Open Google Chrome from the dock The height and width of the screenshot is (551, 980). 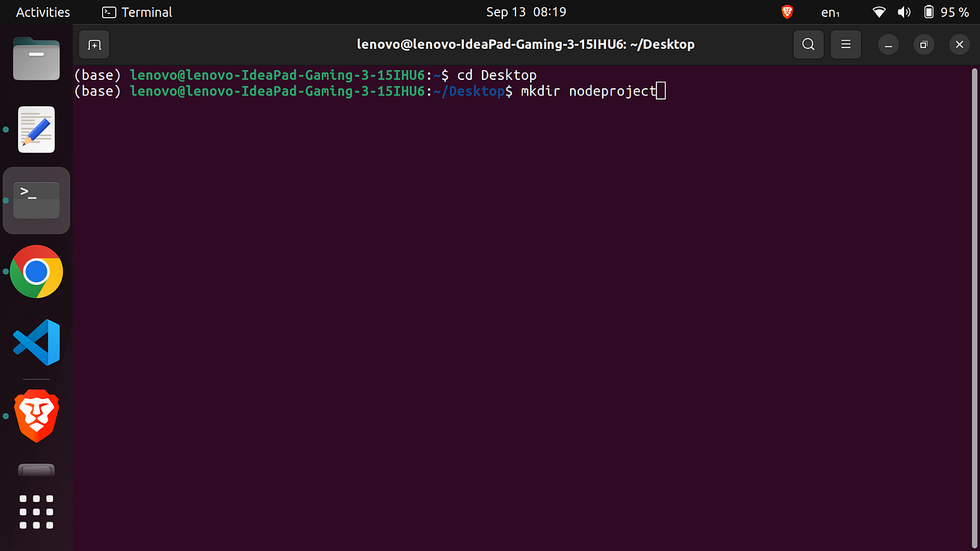coord(36,272)
